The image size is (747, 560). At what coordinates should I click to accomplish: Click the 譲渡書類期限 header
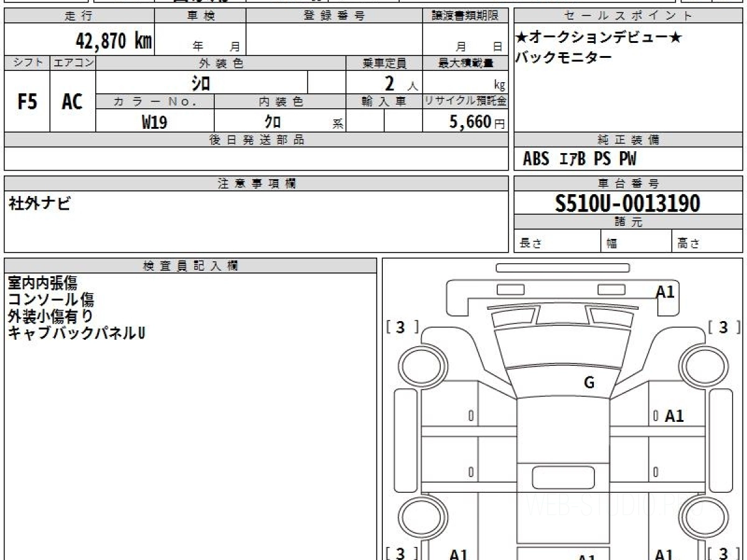click(466, 16)
